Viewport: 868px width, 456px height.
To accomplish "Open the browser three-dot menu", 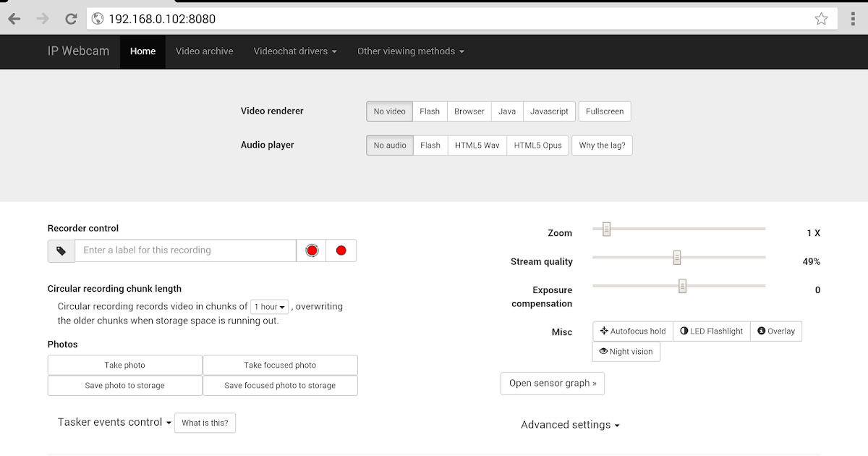I will click(x=854, y=19).
